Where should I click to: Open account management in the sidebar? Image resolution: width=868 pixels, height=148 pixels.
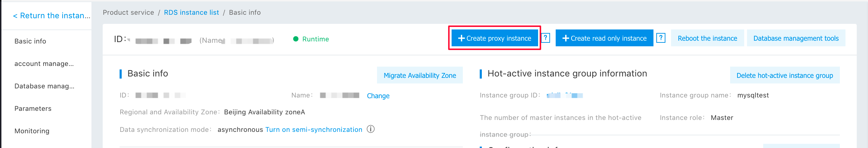pos(44,64)
